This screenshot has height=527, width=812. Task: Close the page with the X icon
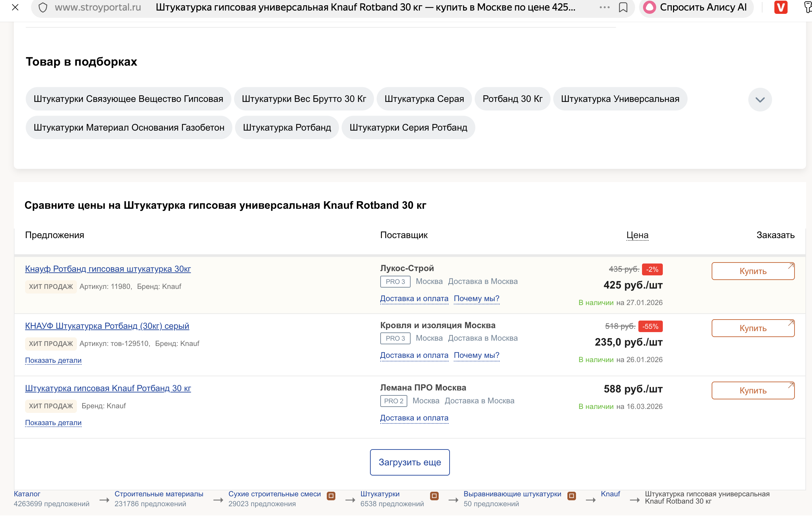(15, 7)
